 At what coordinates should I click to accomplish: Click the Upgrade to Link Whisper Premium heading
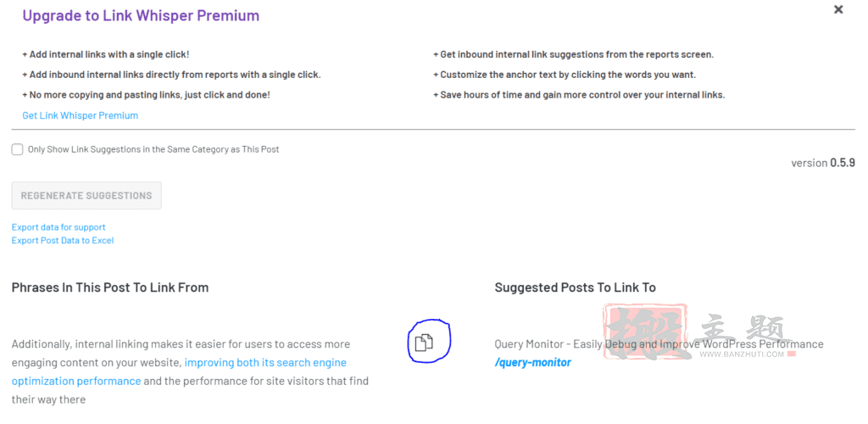(142, 15)
